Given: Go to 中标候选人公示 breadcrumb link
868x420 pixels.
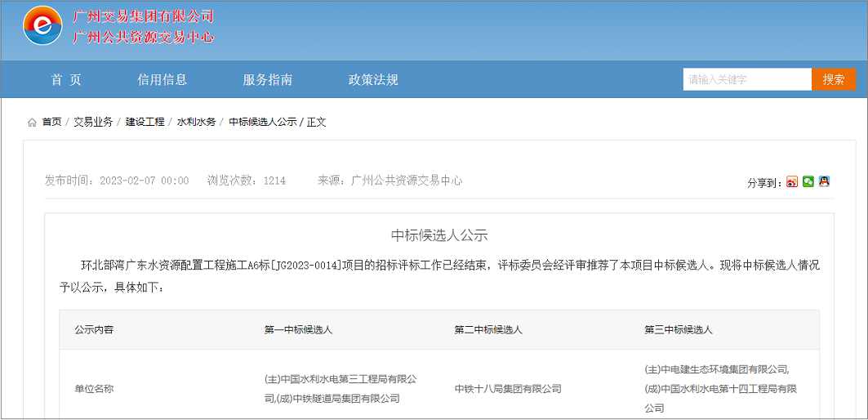Looking at the screenshot, I should [x=262, y=122].
